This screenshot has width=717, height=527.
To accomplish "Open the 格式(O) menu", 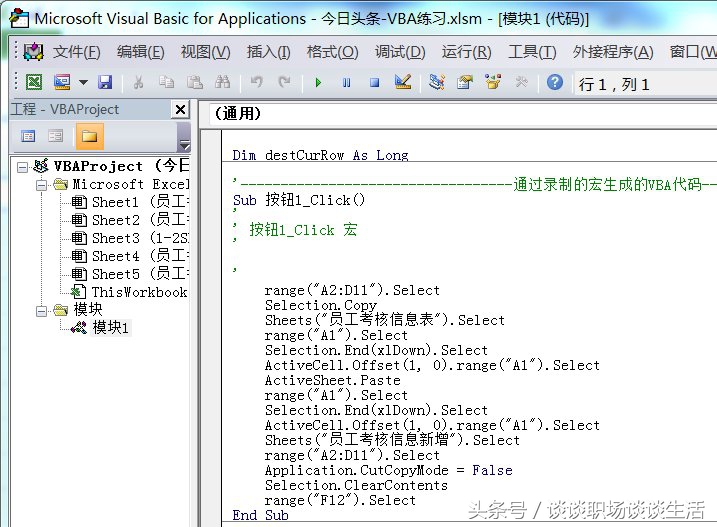I will 332,52.
